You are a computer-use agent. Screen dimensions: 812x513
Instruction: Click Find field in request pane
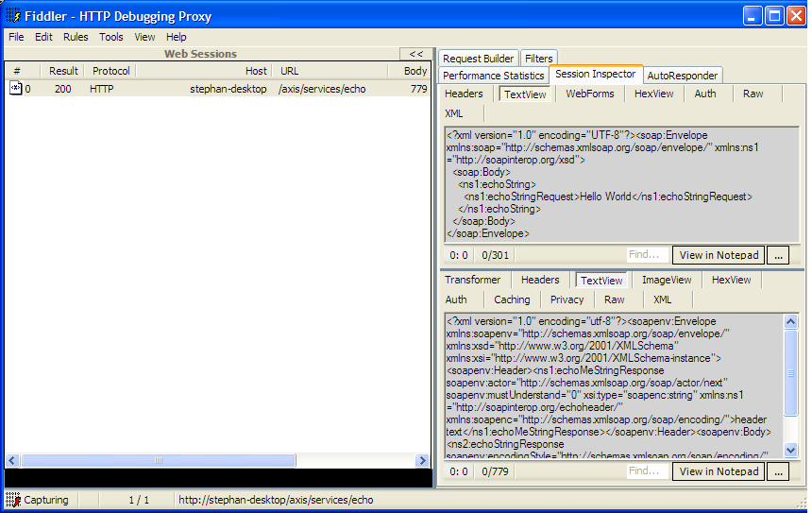point(648,255)
